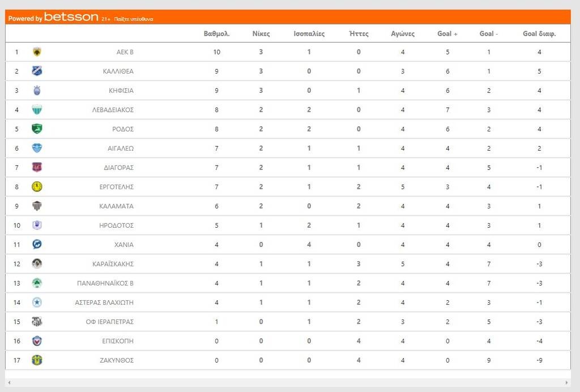The image size is (580, 392).
Task: Select team name ΕΡΓΟΤΕΛΗΣ
Action: [117, 187]
